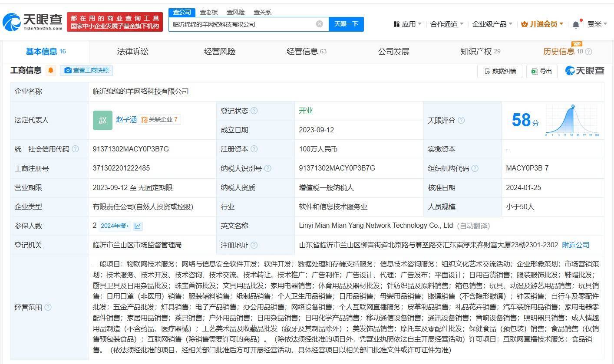The width and height of the screenshot is (614, 364).
Task: Open 赵子涵 legal representative link
Action: 126,119
